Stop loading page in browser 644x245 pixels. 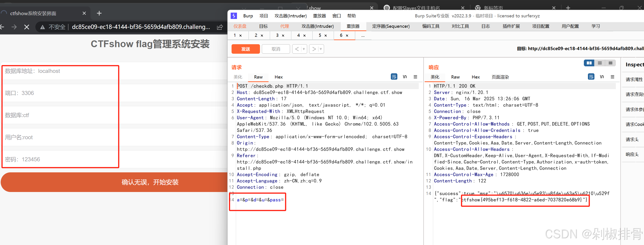click(27, 27)
